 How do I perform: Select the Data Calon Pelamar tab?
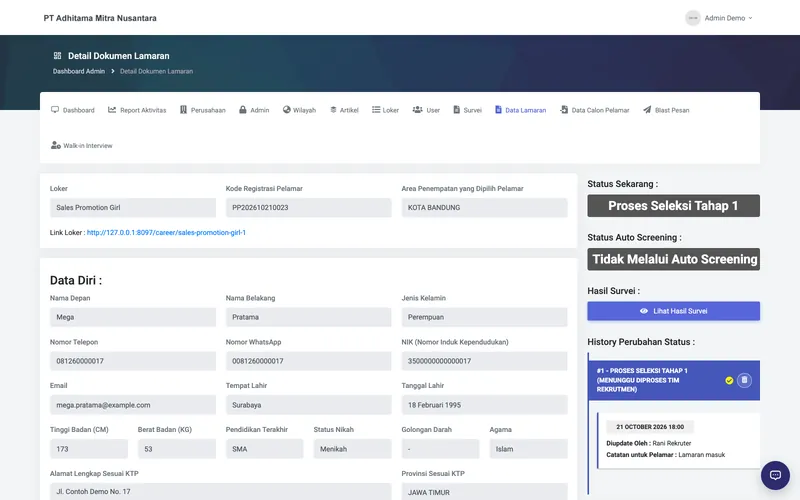pos(594,110)
